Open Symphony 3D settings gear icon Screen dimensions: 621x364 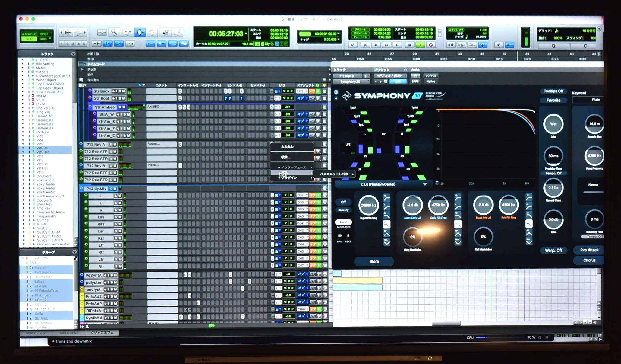(x=336, y=92)
